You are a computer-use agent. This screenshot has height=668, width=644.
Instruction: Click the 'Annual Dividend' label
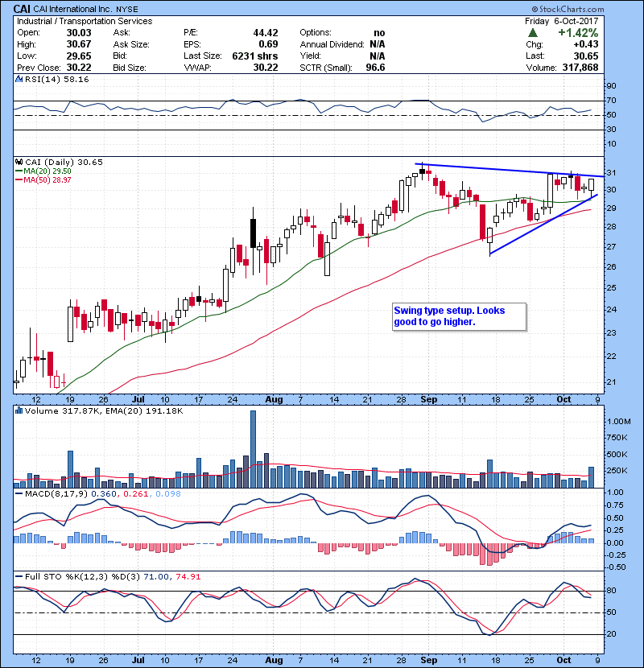[x=332, y=44]
